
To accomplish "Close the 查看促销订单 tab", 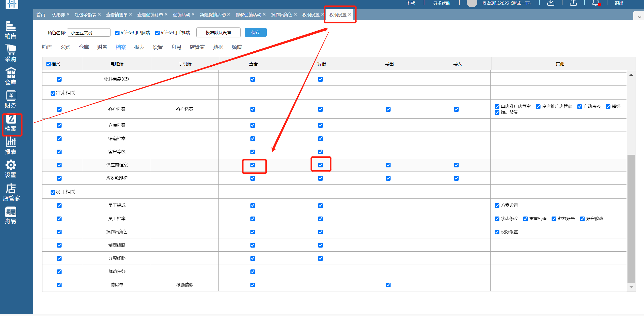I will click(166, 14).
